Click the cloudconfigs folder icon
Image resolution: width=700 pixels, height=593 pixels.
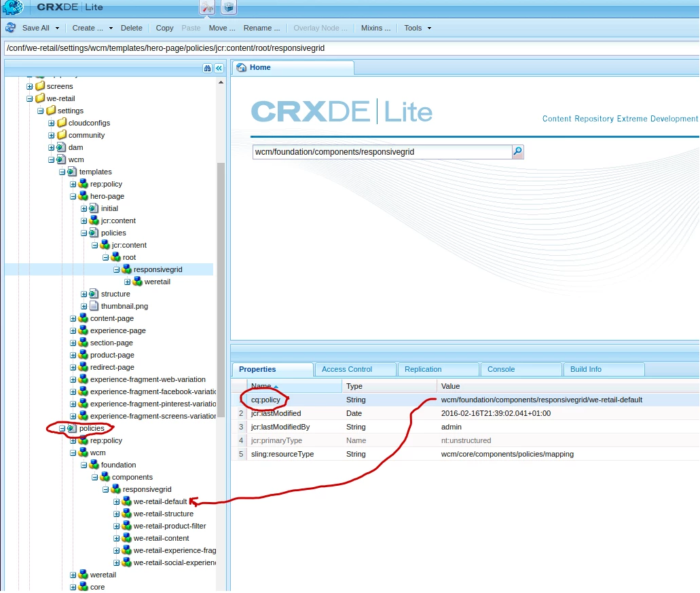point(62,123)
